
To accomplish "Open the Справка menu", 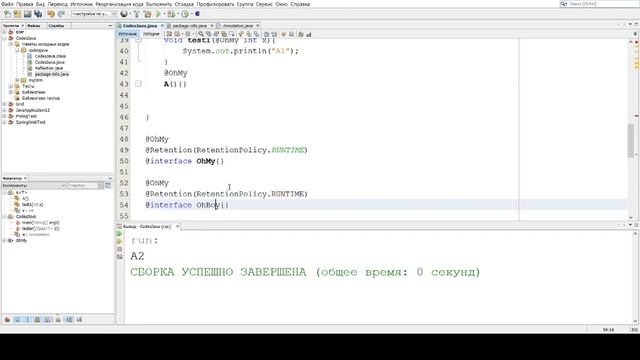I will pyautogui.click(x=300, y=4).
